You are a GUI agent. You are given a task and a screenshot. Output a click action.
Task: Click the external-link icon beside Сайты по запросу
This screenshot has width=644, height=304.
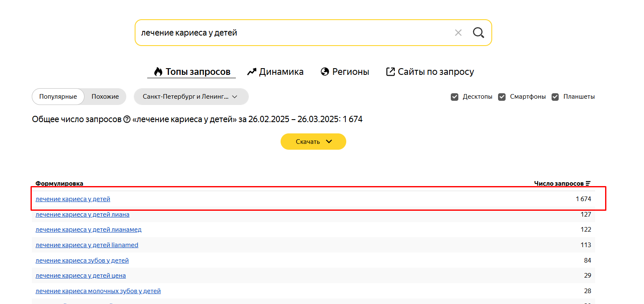(391, 71)
